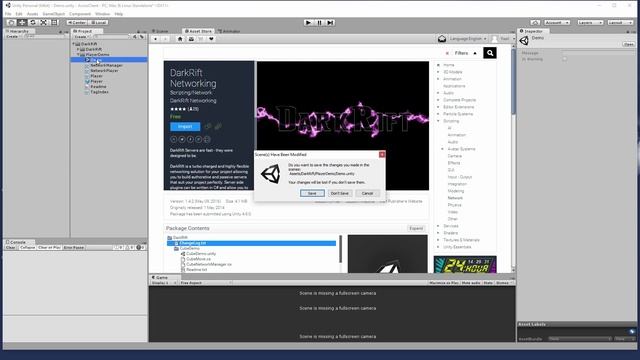Toggle the Is Warning checkbox in Inspector
This screenshot has width=640, height=360.
(565, 59)
